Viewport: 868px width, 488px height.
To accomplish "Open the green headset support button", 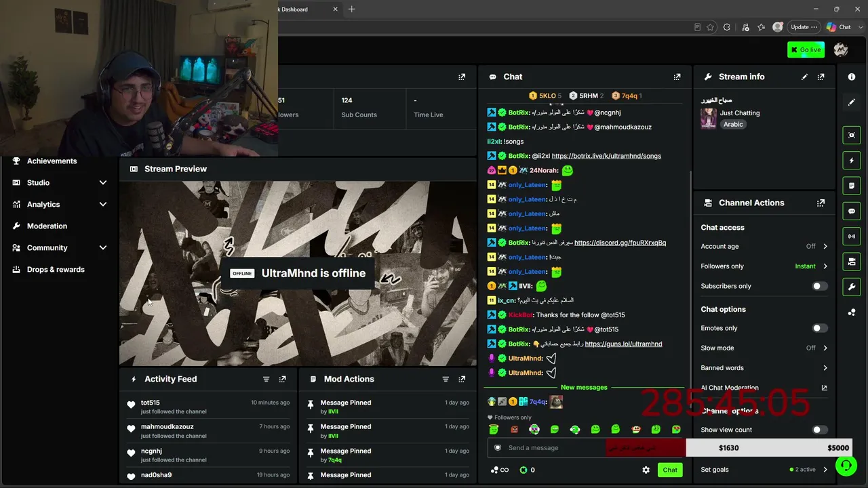I will tap(846, 466).
